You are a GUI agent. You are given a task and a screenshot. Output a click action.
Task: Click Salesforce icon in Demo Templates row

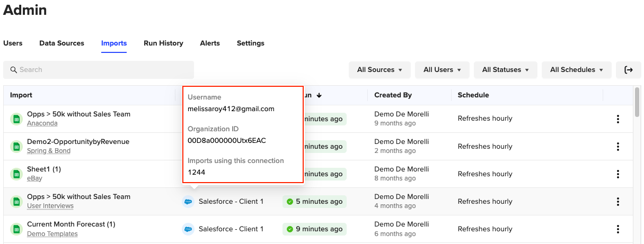tap(188, 229)
